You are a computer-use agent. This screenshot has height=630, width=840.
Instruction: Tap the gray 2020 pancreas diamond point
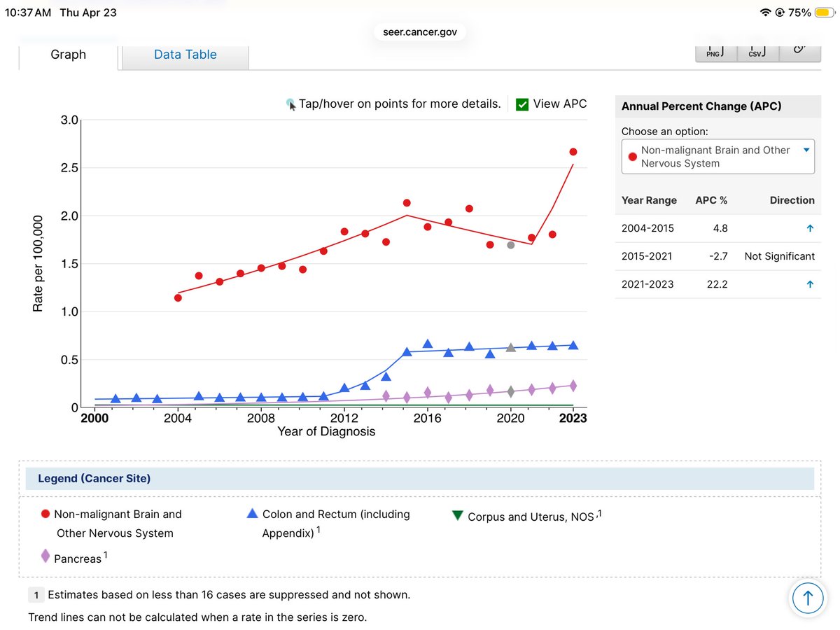click(511, 391)
